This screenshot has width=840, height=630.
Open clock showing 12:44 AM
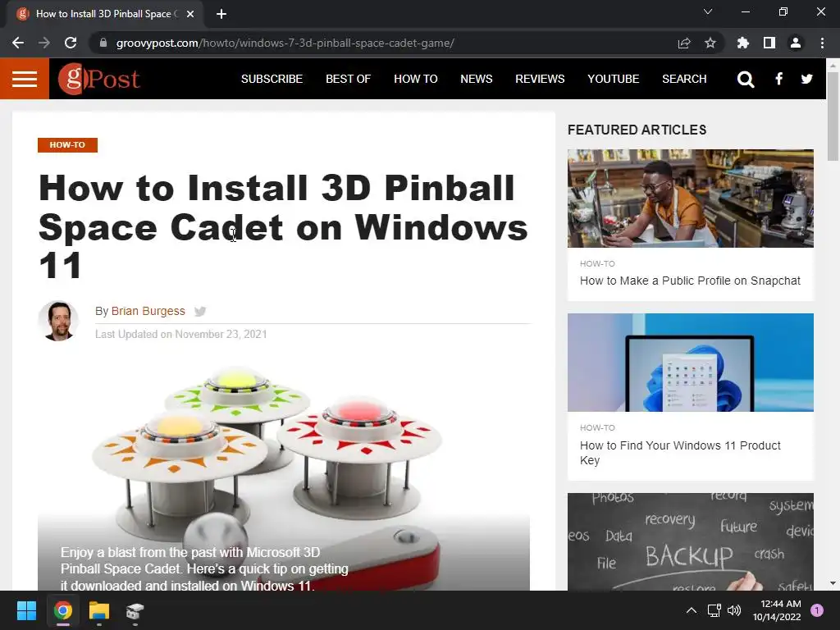pos(777,610)
